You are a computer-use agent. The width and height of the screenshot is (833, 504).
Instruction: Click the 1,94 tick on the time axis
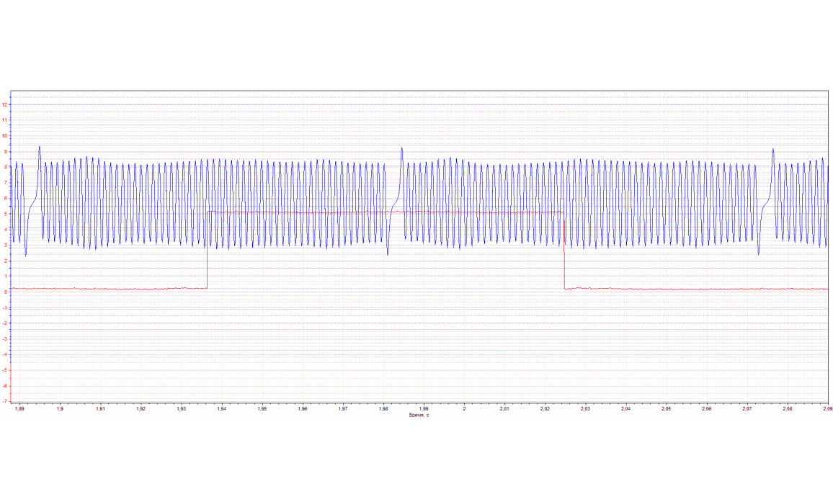coord(222,409)
